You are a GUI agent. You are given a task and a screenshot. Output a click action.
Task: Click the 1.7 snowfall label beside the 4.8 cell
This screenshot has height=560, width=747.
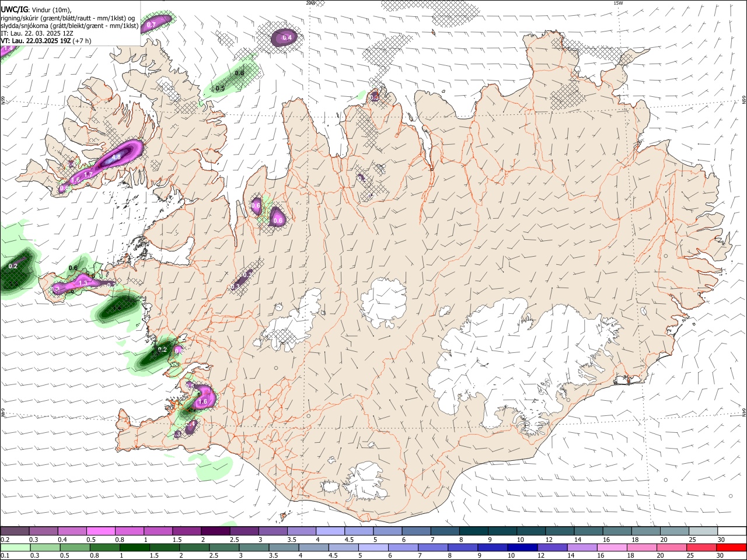[88, 174]
